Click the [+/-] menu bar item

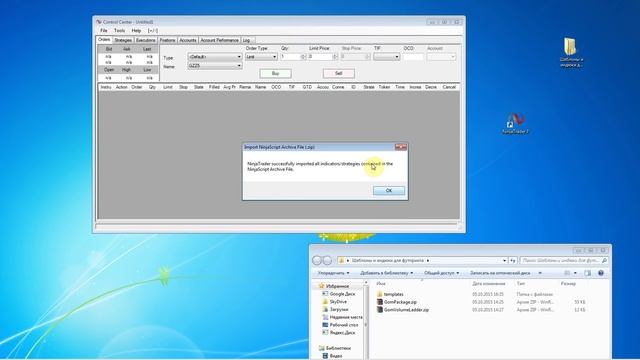153,31
